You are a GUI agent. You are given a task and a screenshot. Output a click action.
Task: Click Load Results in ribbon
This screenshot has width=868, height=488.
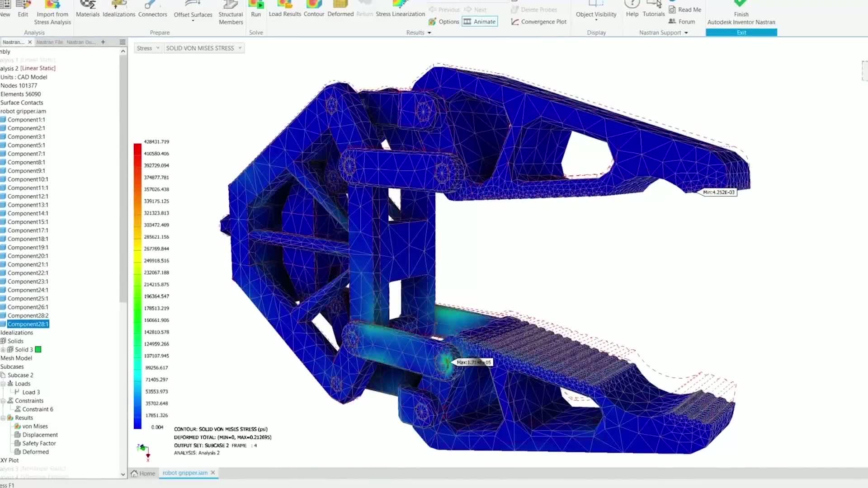point(285,9)
